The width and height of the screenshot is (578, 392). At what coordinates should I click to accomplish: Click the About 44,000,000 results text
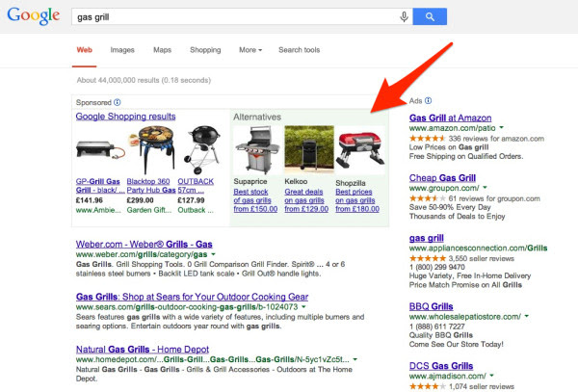pos(144,80)
